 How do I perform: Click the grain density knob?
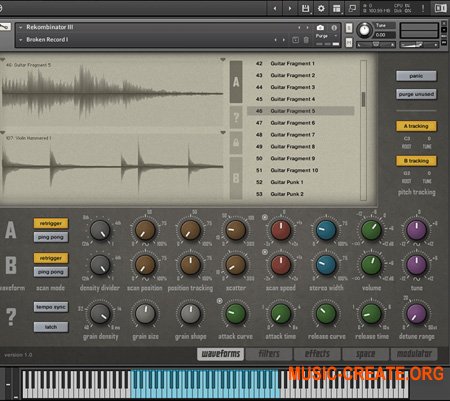(x=100, y=314)
